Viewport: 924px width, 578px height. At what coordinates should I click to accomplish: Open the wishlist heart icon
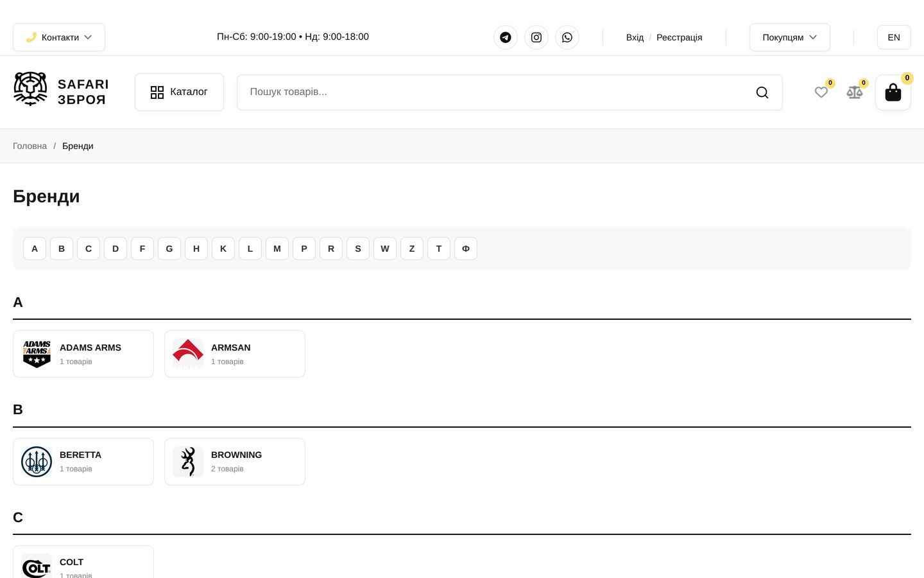(x=821, y=92)
